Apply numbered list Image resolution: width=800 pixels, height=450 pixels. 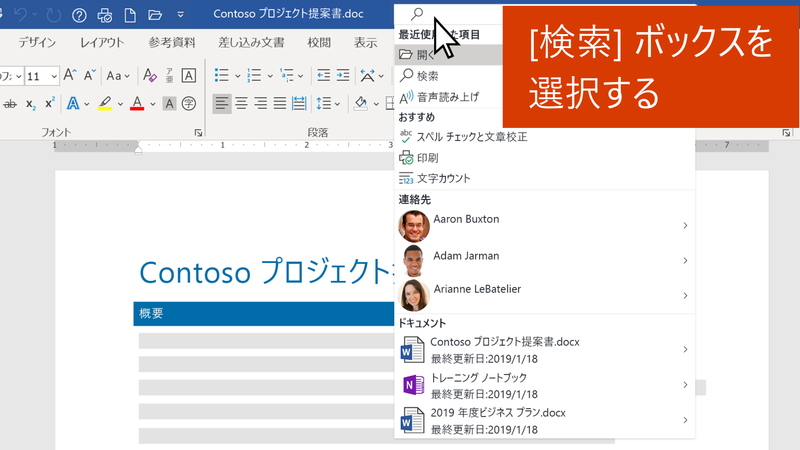click(254, 76)
